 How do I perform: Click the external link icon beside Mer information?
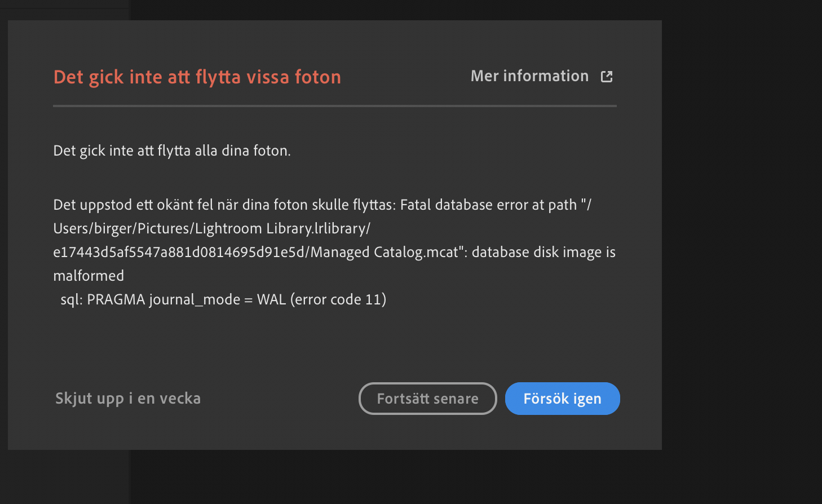[x=607, y=77]
